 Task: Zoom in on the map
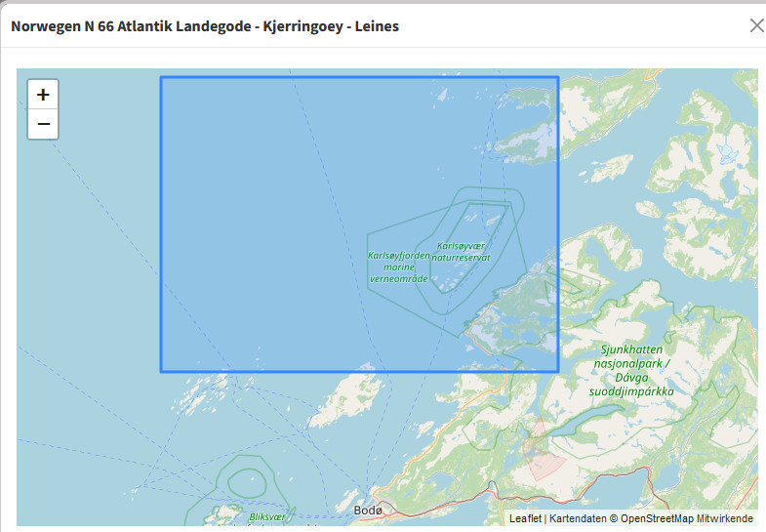click(x=43, y=95)
